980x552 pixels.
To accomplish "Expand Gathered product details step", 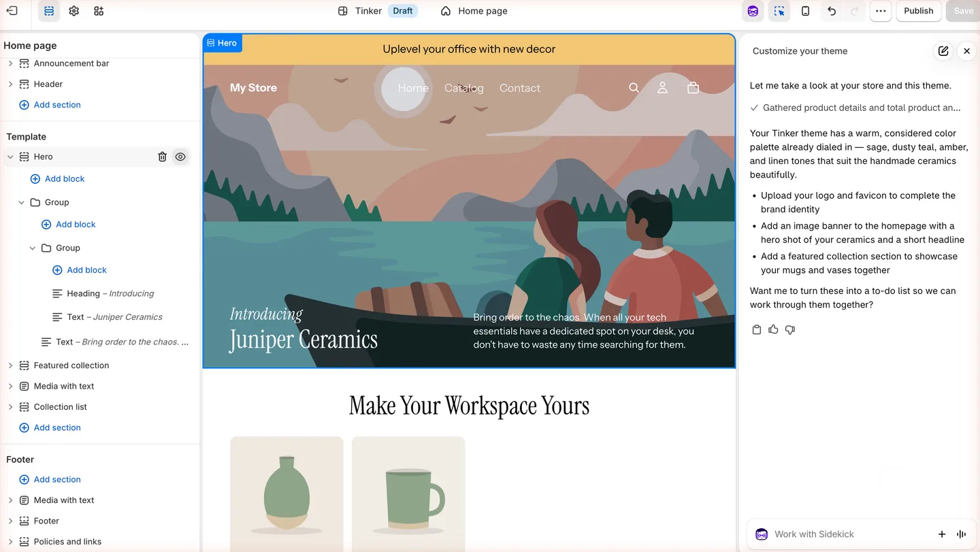I will pyautogui.click(x=856, y=108).
